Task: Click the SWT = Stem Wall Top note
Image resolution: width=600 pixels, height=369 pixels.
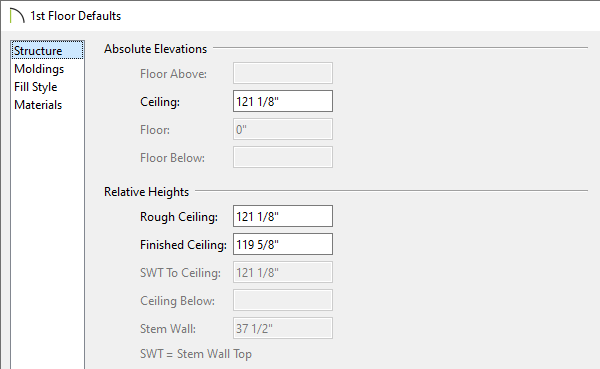Action: [196, 354]
